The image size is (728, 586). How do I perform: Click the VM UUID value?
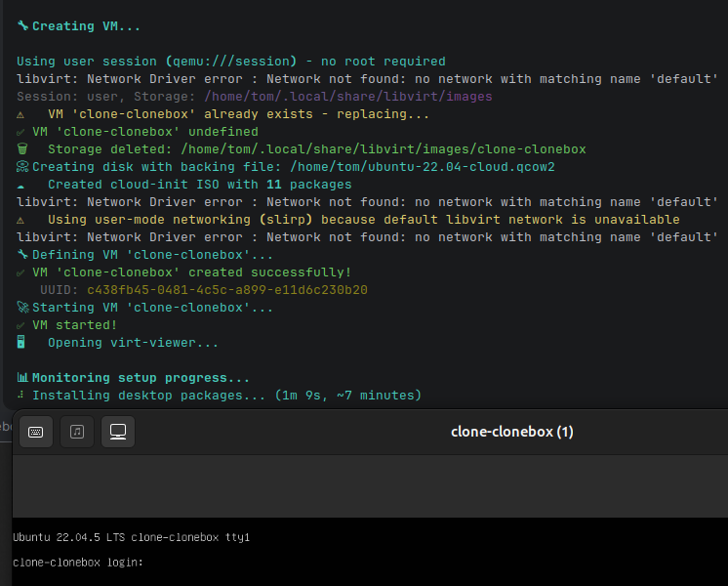pos(227,290)
